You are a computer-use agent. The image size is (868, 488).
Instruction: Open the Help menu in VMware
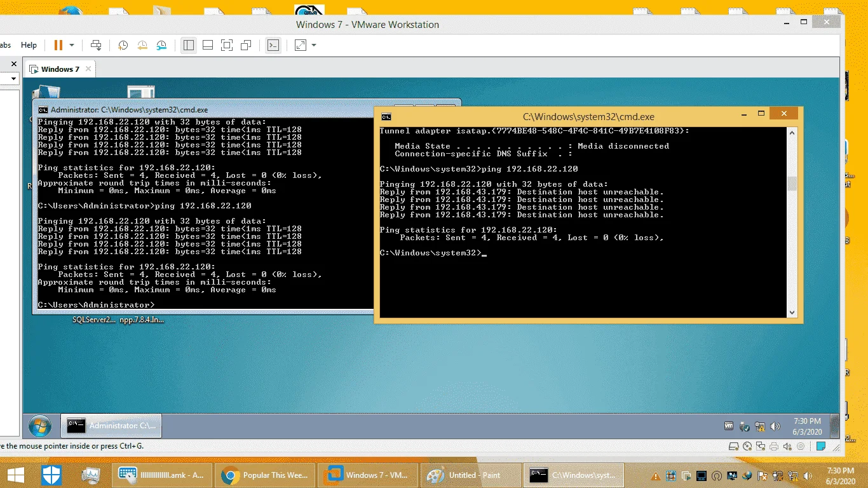click(29, 45)
